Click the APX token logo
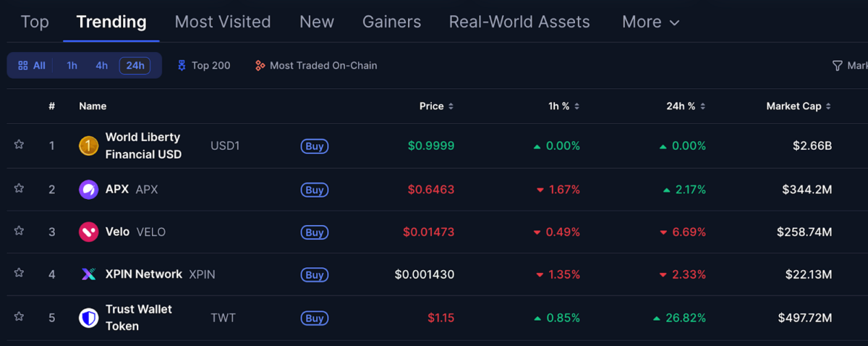The image size is (868, 346). [x=88, y=190]
